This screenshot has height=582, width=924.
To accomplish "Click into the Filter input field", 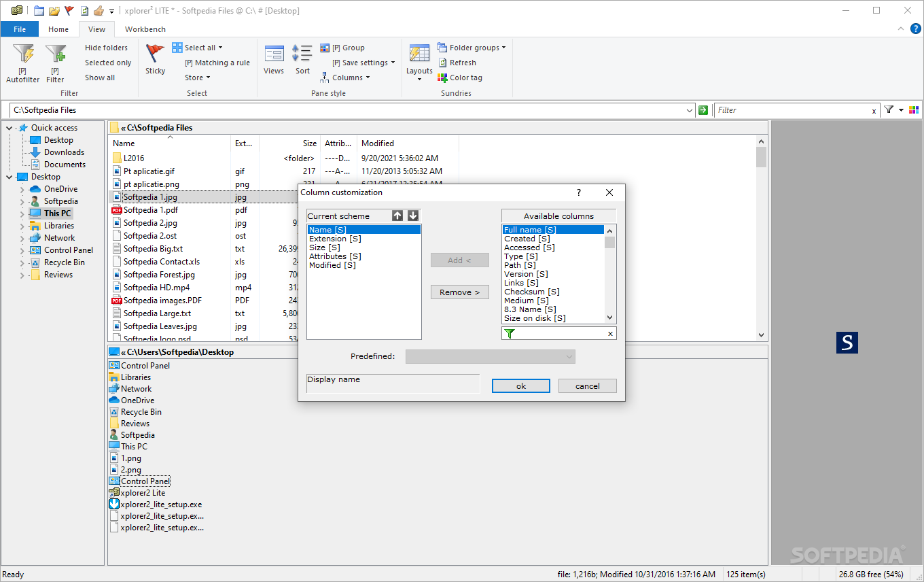I will pos(793,110).
